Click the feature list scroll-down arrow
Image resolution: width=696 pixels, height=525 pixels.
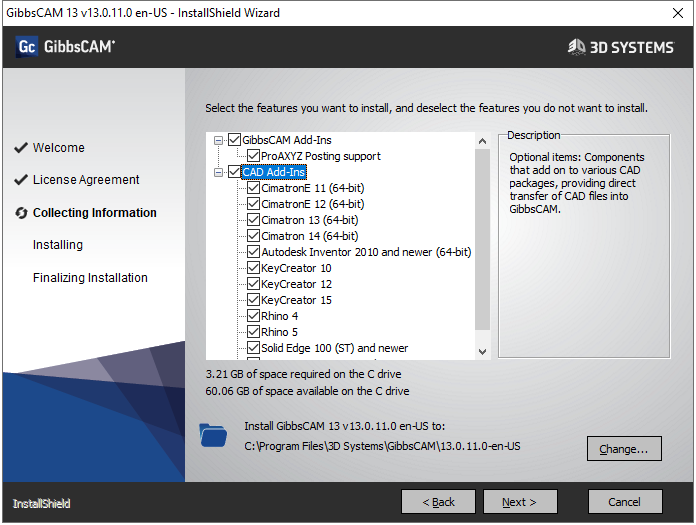pos(482,351)
